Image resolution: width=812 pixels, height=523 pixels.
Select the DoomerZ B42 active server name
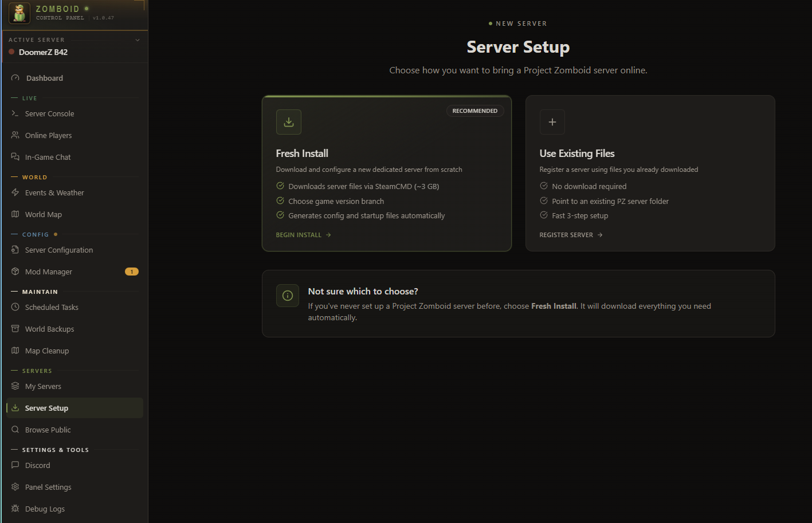click(43, 52)
